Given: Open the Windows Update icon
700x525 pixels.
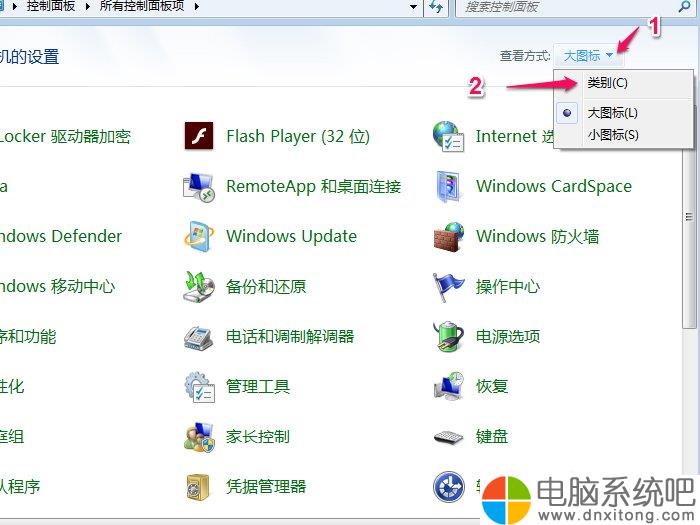Looking at the screenshot, I should [199, 236].
